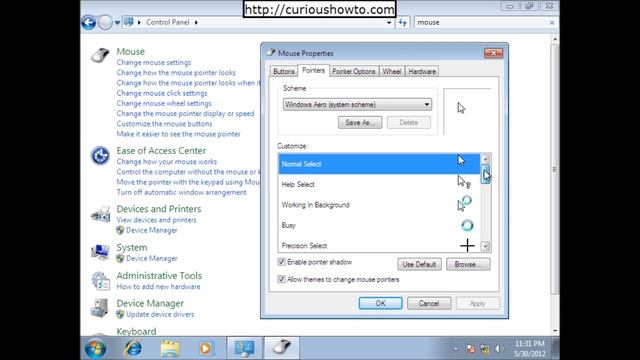Click the refresh icon next to the address bar

[x=403, y=22]
